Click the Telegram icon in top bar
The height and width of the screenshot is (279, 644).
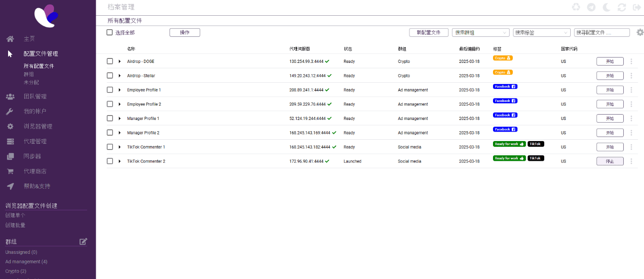coord(591,7)
